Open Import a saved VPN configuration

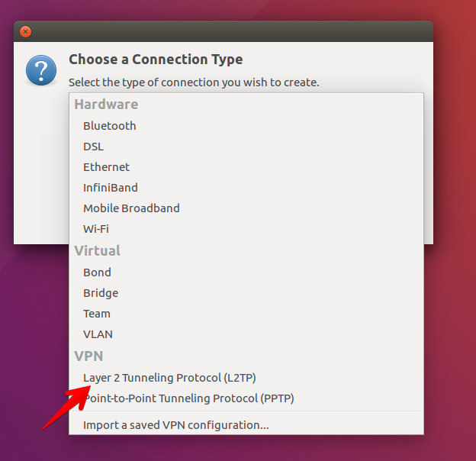[246, 425]
